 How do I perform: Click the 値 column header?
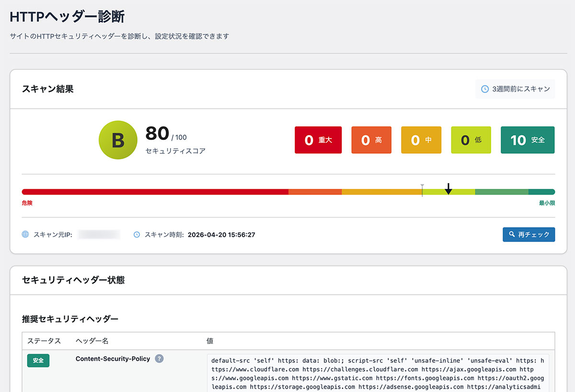point(210,341)
